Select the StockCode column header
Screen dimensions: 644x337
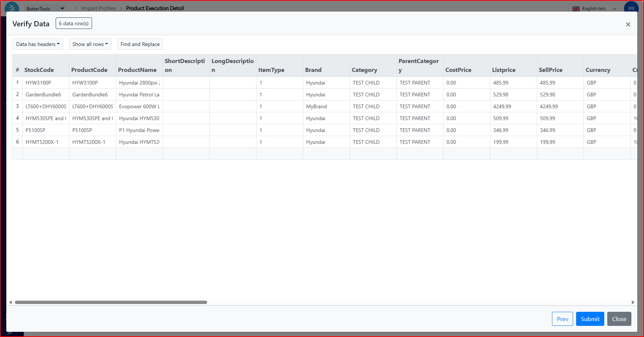click(39, 70)
